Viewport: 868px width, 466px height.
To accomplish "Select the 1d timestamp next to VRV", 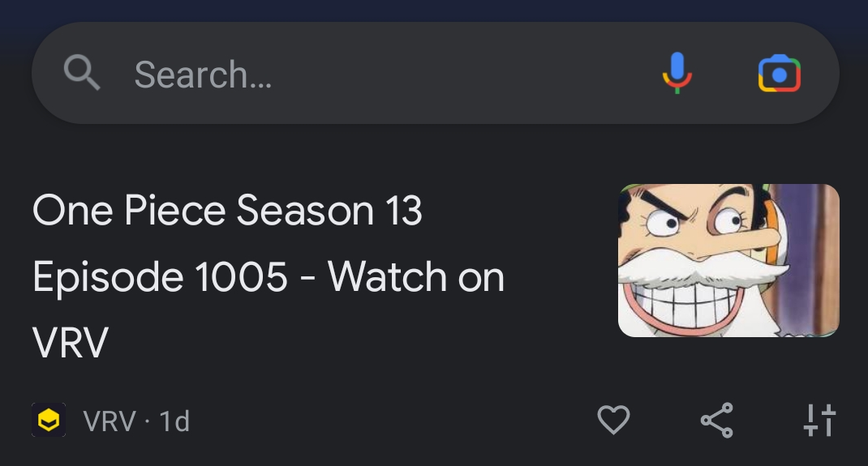I will 174,421.
